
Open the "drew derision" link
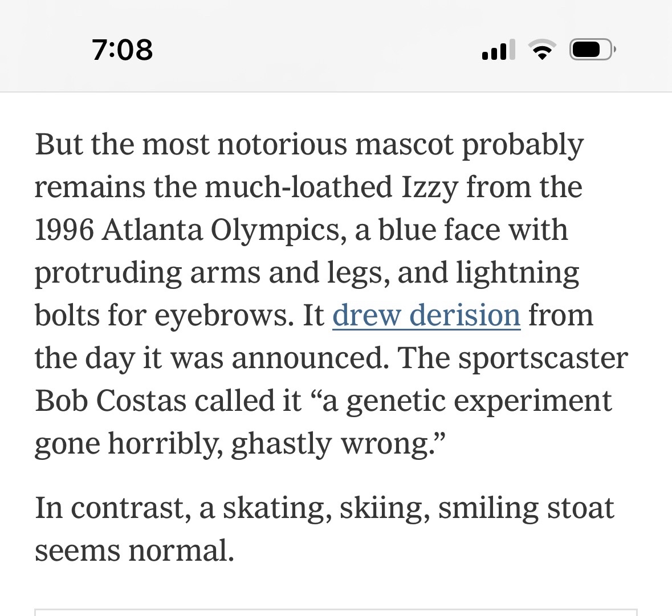coord(426,315)
